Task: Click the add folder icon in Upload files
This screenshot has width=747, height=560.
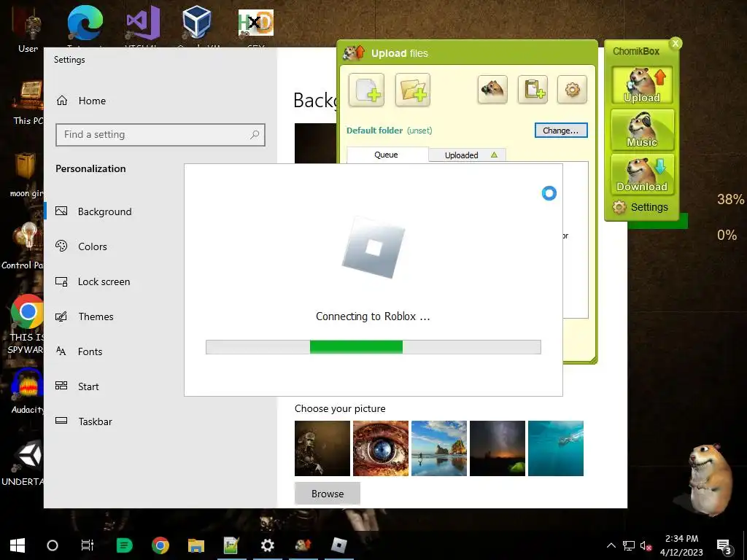Action: click(413, 90)
